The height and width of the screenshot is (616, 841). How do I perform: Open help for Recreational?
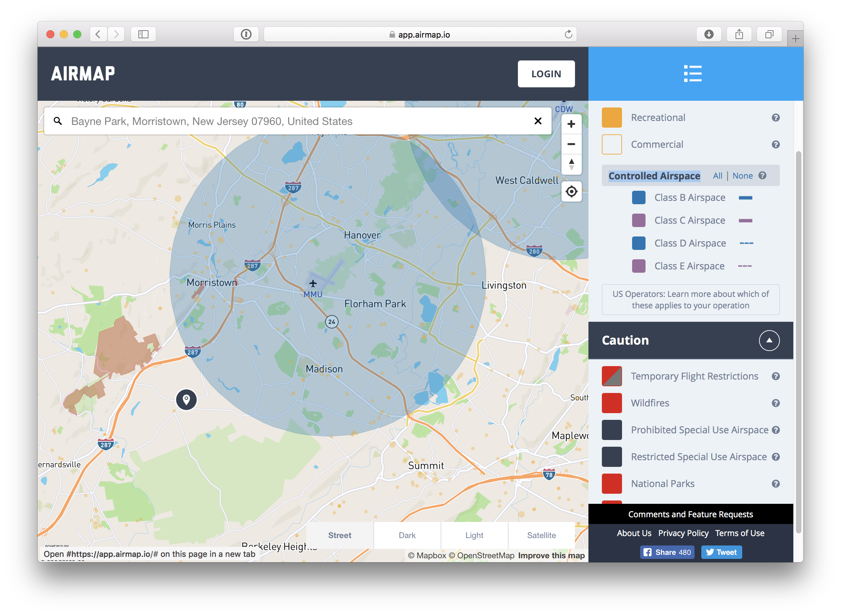click(776, 118)
